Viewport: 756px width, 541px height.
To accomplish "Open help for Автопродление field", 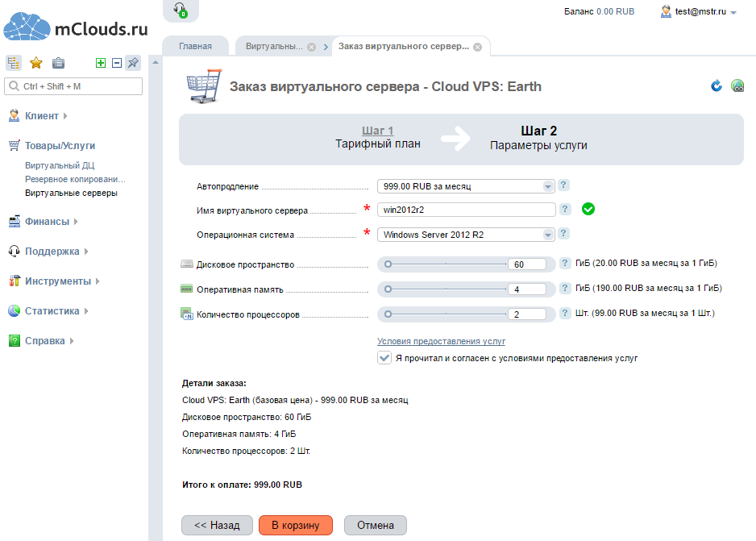I will 563,185.
